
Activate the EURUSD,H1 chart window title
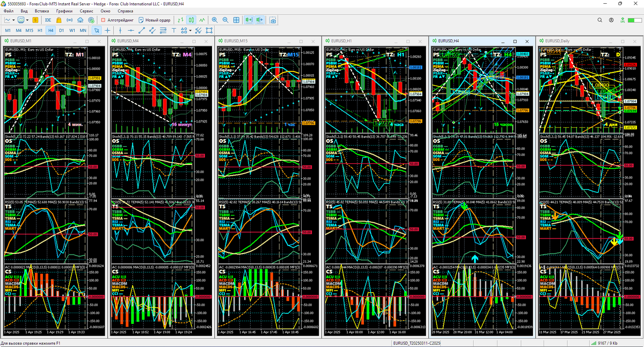(342, 41)
